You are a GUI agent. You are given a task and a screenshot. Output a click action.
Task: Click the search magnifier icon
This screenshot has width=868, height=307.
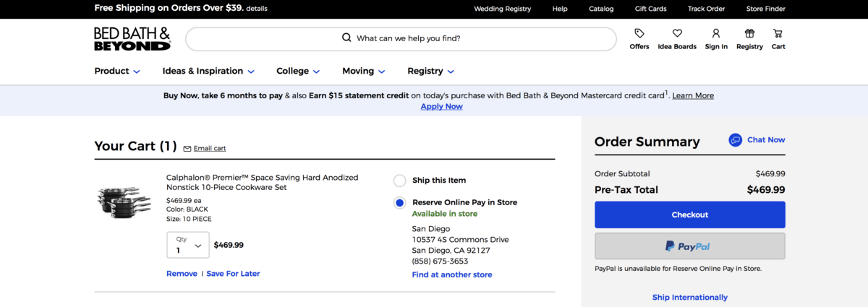click(x=346, y=38)
